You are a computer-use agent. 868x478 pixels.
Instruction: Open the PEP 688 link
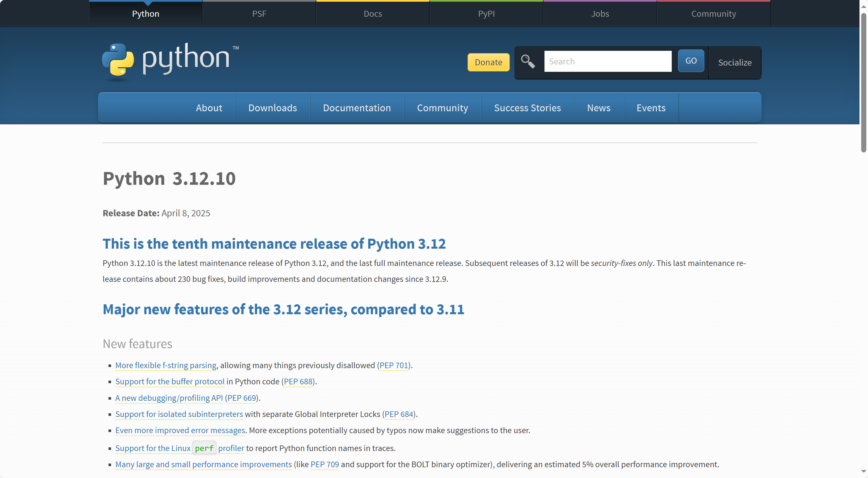pos(298,382)
